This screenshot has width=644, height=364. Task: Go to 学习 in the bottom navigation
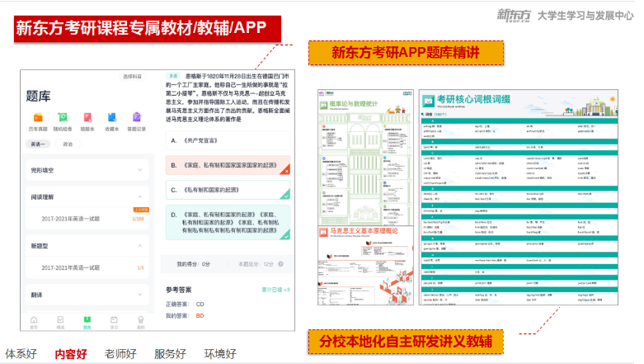point(114,322)
